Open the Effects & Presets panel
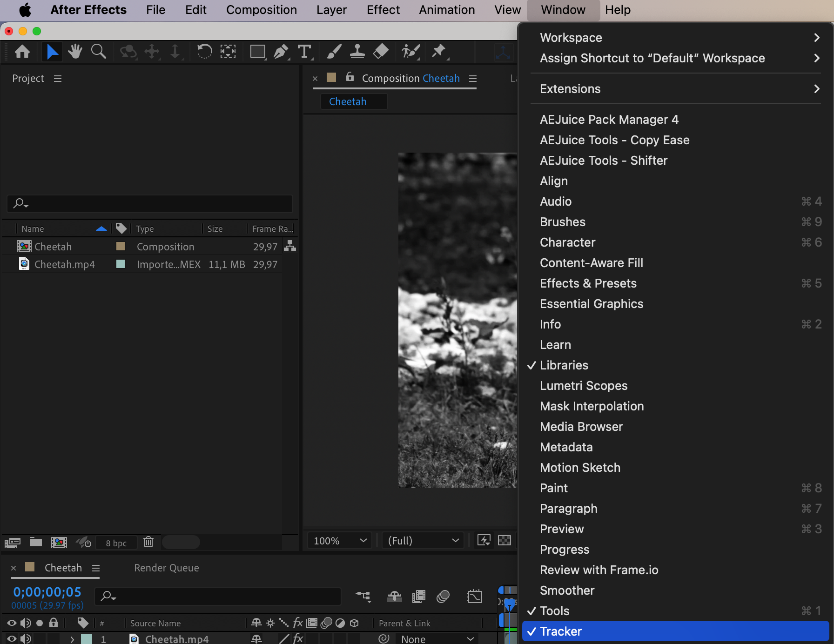 click(588, 283)
